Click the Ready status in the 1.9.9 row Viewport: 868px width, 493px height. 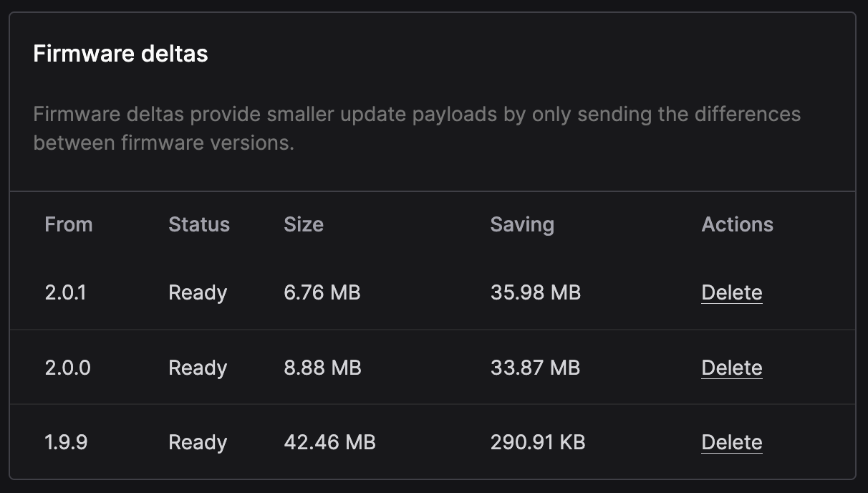click(198, 442)
